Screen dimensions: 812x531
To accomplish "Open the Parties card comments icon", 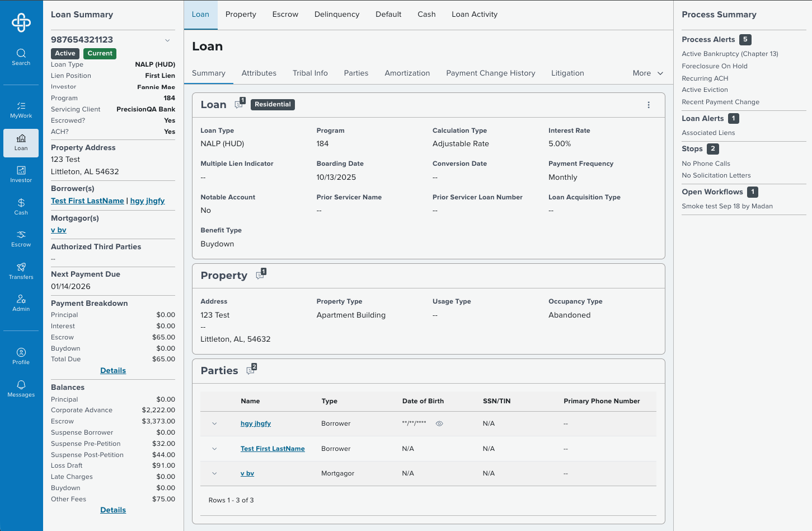I will point(251,370).
